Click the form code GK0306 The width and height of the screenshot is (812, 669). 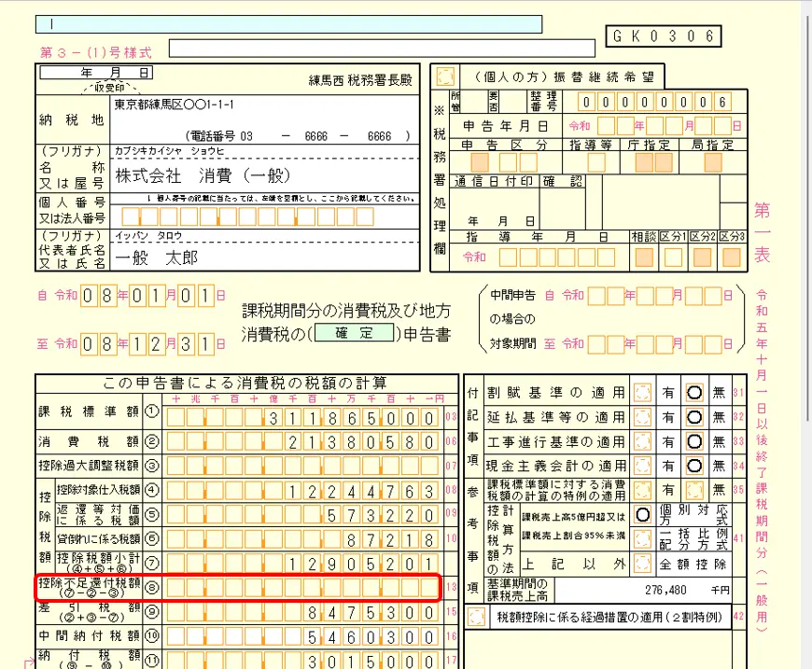coord(663,36)
